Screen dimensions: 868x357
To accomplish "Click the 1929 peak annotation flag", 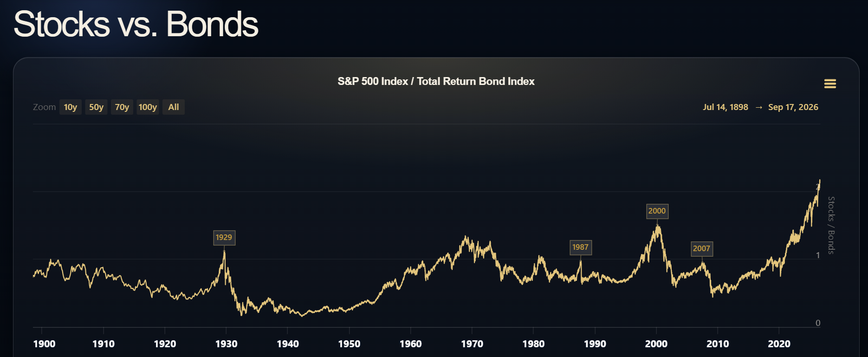I will click(224, 238).
